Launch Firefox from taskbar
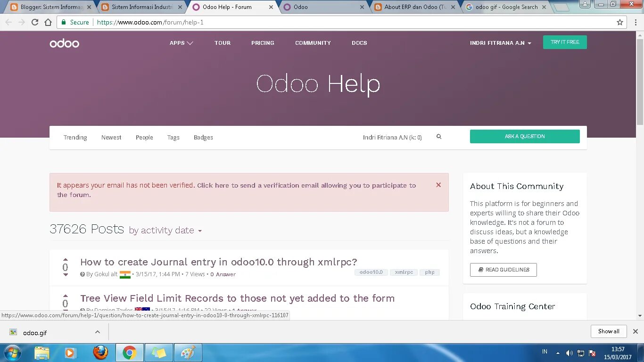Screen dimensions: 644x362 100,353
